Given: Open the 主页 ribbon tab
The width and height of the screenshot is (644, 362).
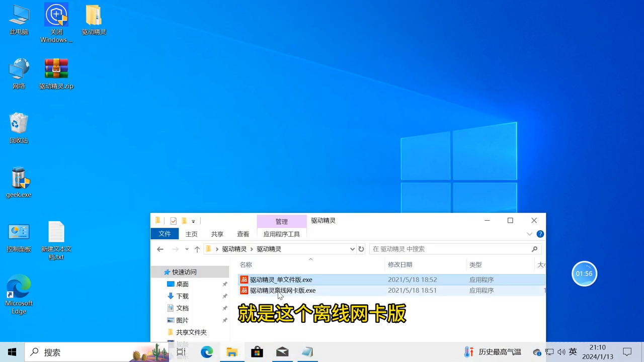Looking at the screenshot, I should click(191, 234).
